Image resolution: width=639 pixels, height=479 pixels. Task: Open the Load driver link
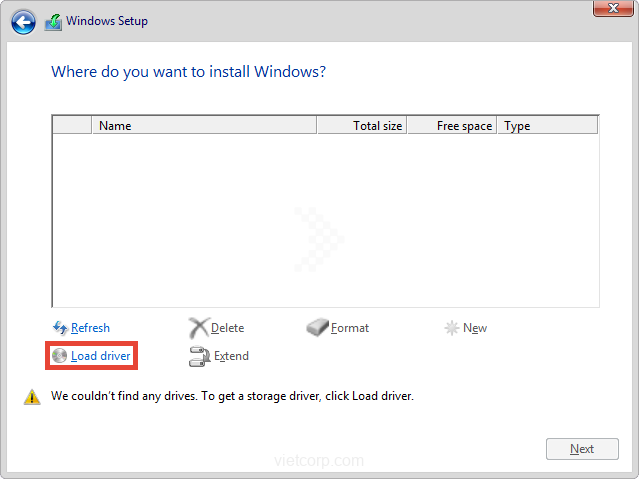coord(100,356)
